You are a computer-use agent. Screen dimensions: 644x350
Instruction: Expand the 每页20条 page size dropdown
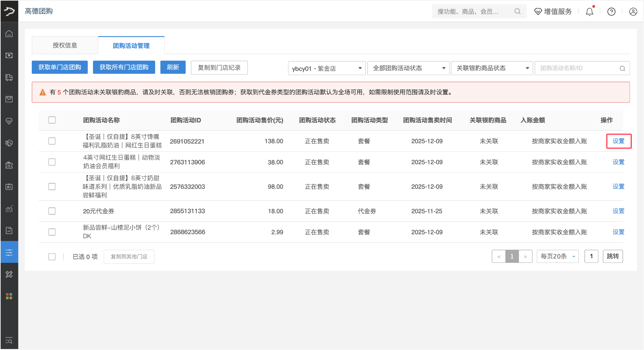558,256
